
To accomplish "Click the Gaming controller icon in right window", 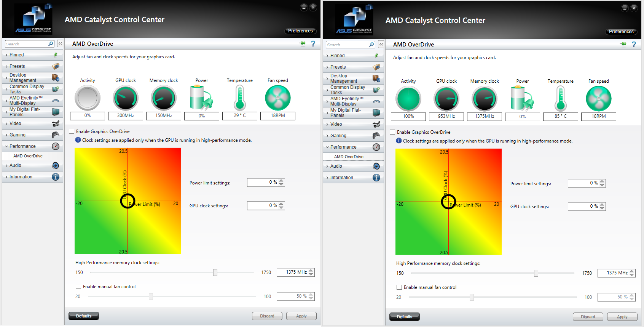I will coord(376,136).
